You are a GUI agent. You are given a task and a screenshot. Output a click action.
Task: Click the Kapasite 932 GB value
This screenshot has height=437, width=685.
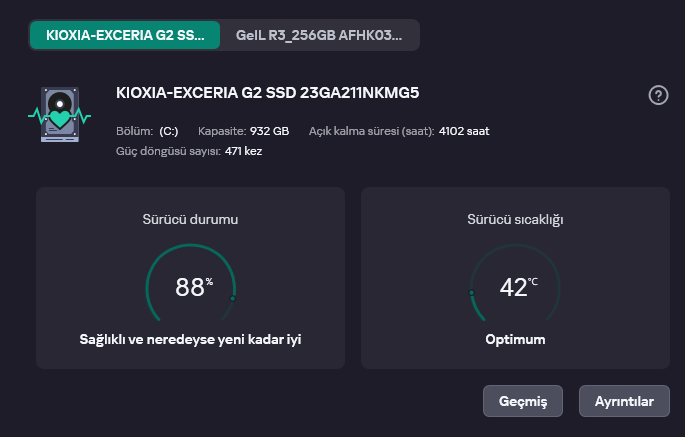click(270, 131)
